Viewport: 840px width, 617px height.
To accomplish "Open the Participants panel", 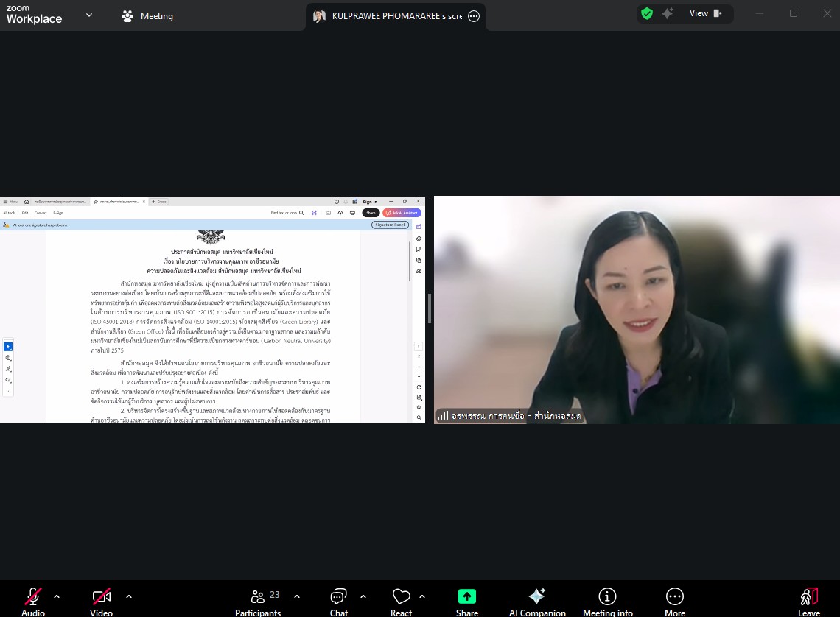I will [x=258, y=597].
